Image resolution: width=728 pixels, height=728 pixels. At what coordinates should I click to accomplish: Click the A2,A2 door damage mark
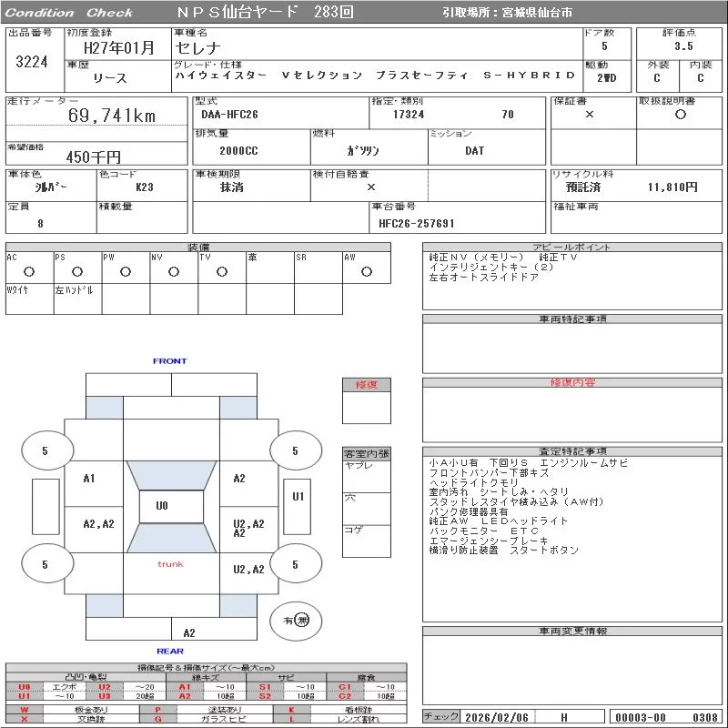98,524
